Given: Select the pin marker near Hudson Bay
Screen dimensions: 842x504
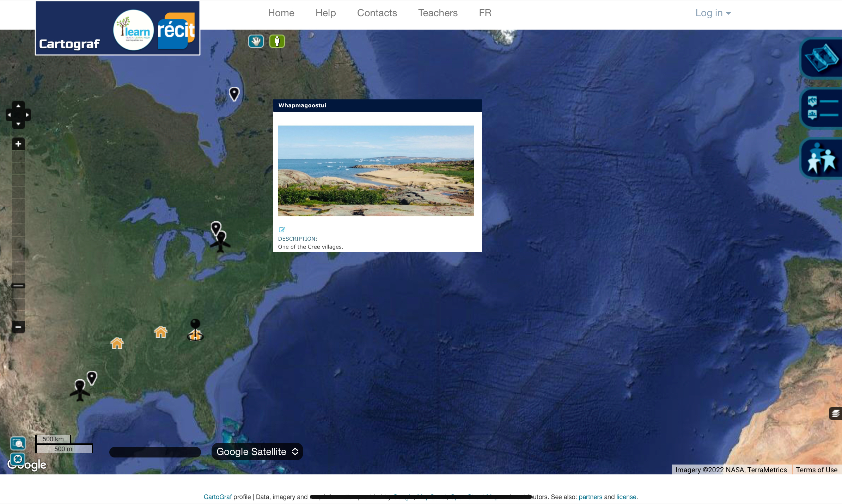Looking at the screenshot, I should pos(234,94).
